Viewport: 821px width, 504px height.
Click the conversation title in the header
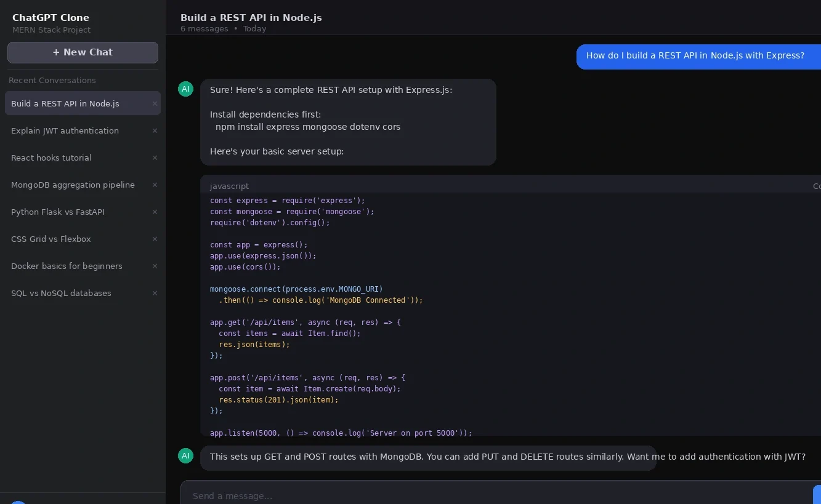pyautogui.click(x=251, y=18)
